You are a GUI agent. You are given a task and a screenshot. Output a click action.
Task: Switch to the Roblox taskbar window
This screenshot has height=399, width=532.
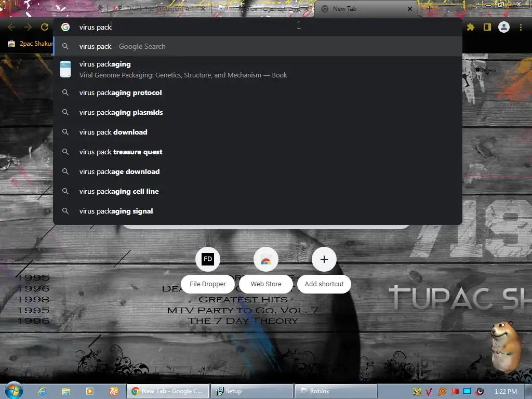336,391
